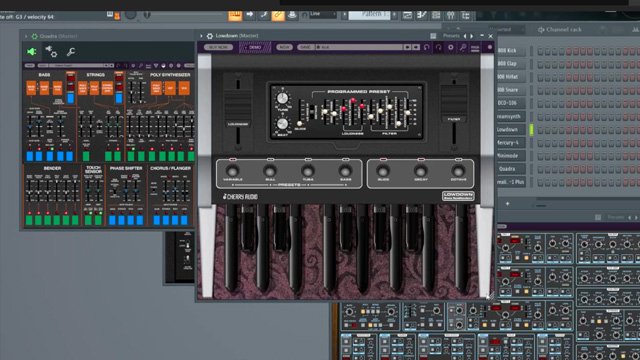Click the NEW preset button in Lowdown
Viewport: 640px width, 360px height.
[x=284, y=47]
